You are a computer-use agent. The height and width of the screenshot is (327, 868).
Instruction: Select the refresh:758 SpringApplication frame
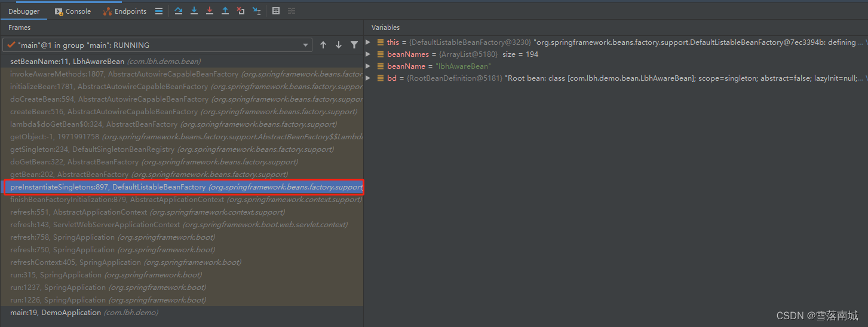pyautogui.click(x=182, y=237)
